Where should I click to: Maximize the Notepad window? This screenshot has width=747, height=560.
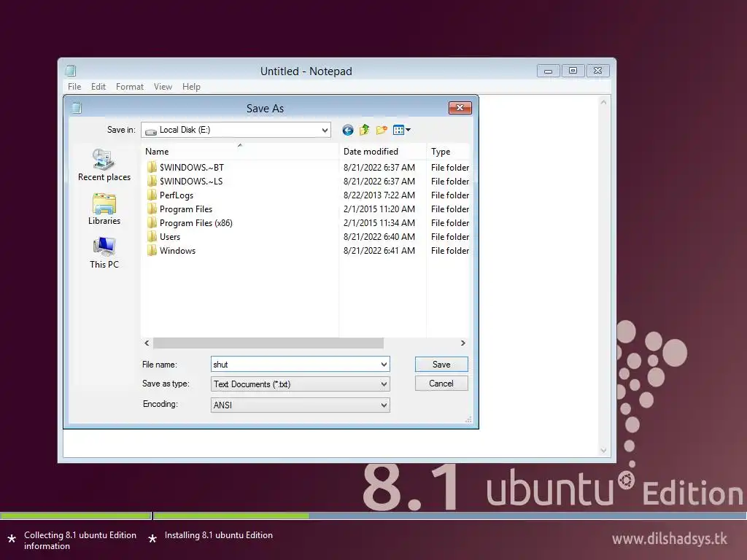[573, 71]
